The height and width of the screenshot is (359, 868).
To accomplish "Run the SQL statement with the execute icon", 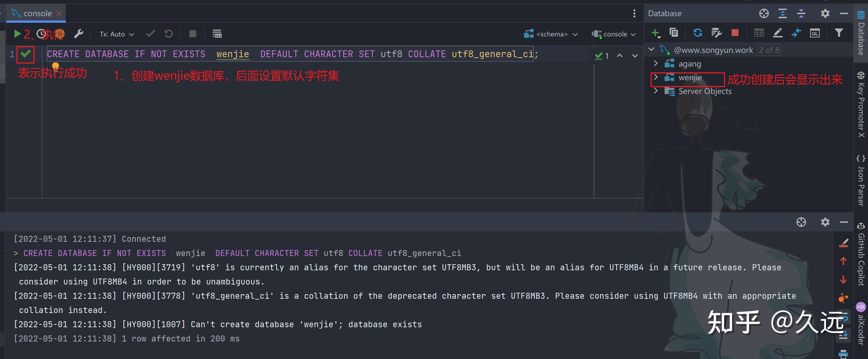I will [x=17, y=34].
